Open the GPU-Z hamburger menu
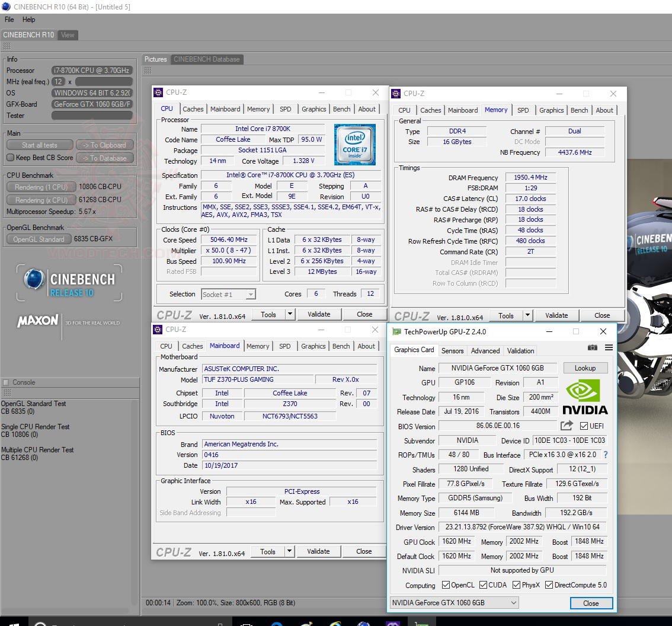 coord(609,347)
